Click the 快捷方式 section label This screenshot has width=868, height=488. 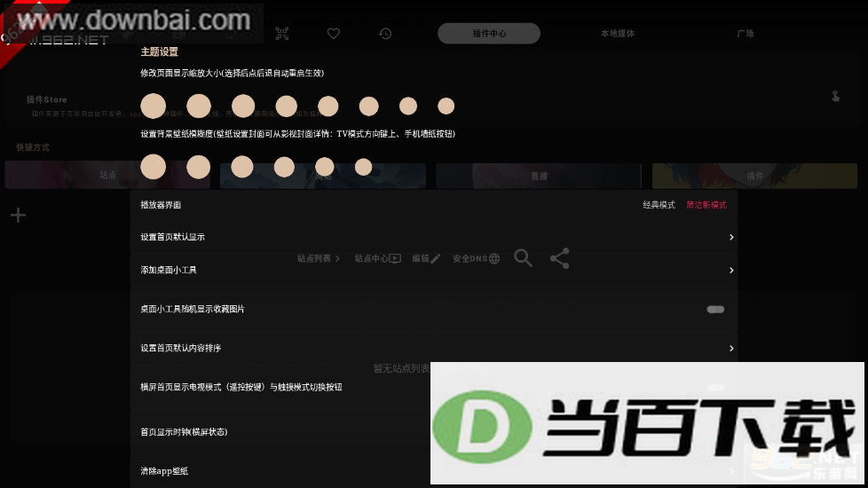pos(33,147)
